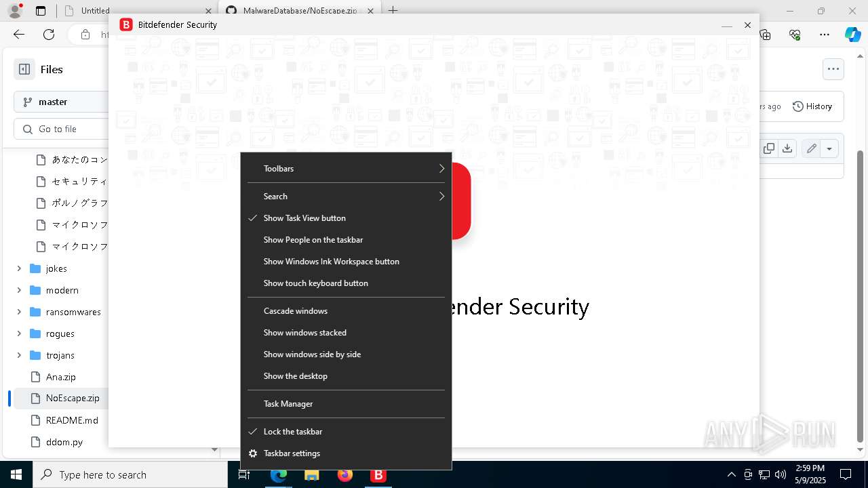Open Taskbar settings
The width and height of the screenshot is (868, 488).
tap(346, 453)
